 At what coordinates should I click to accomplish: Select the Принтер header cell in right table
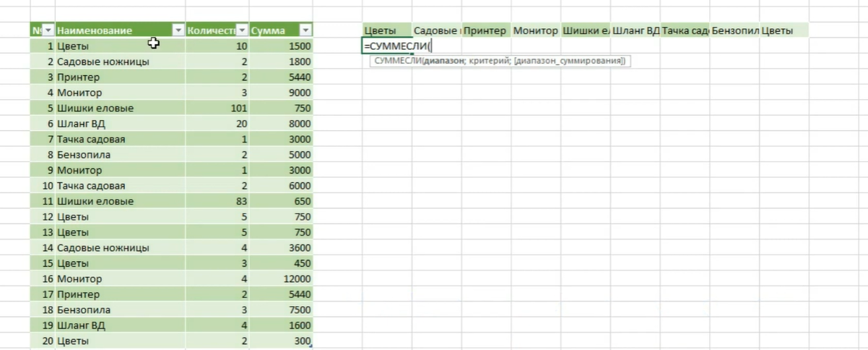pos(486,31)
